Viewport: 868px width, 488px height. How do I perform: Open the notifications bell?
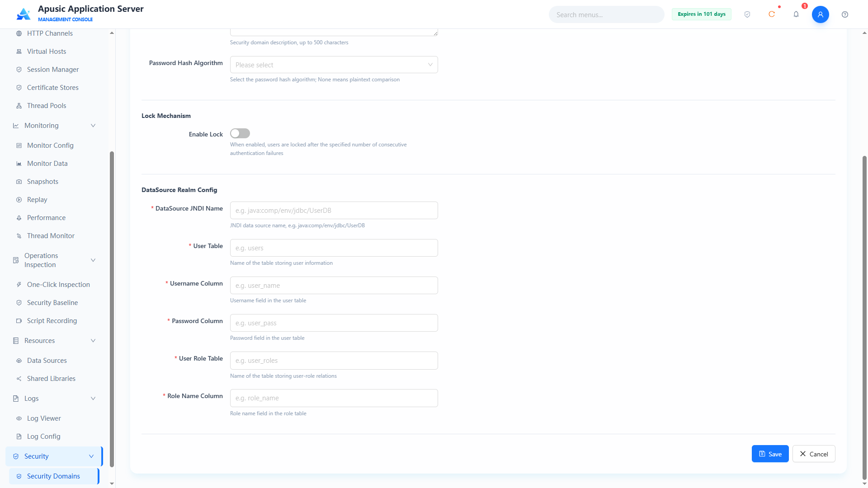[x=796, y=14]
